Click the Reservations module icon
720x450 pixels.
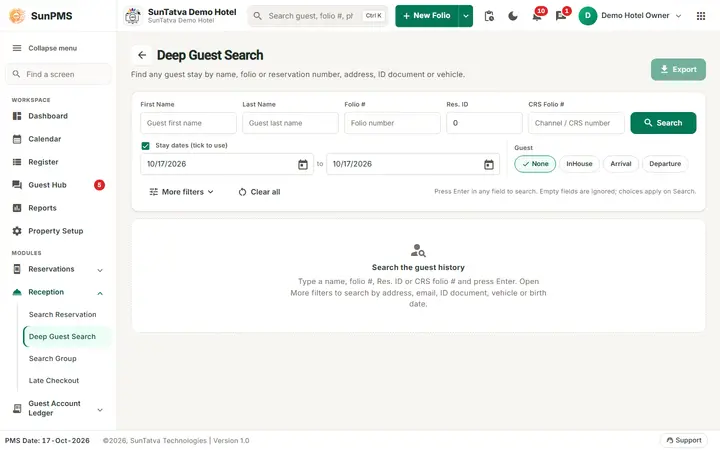click(x=17, y=269)
